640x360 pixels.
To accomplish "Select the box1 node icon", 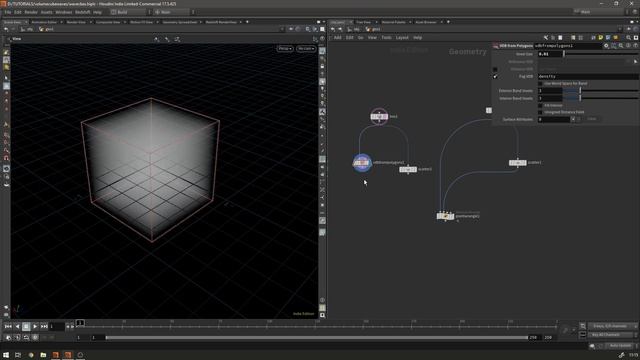I will 379,116.
